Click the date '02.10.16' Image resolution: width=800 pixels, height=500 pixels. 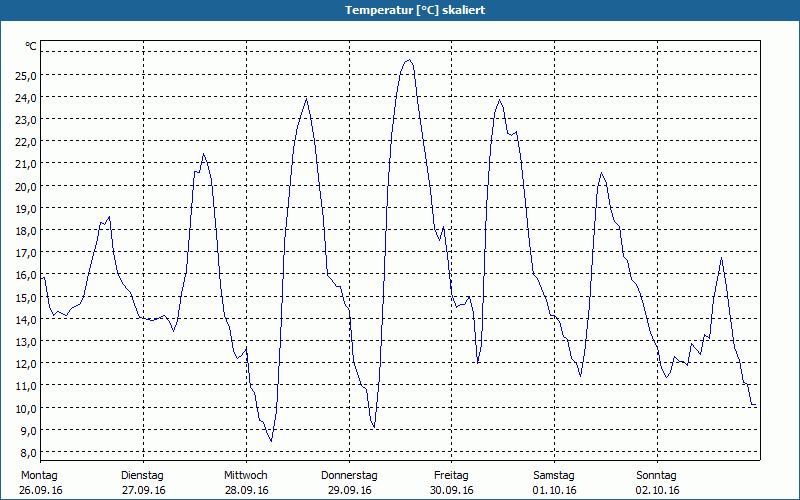point(658,490)
